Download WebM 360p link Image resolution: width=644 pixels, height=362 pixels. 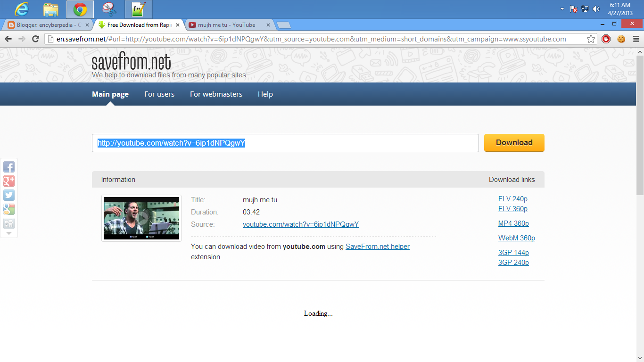coord(517,238)
